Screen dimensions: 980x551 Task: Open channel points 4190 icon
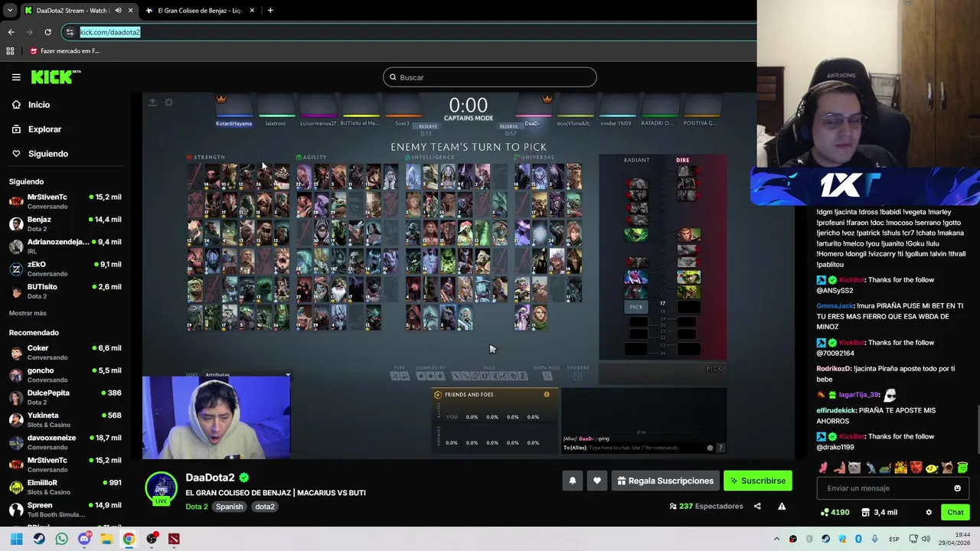click(835, 512)
